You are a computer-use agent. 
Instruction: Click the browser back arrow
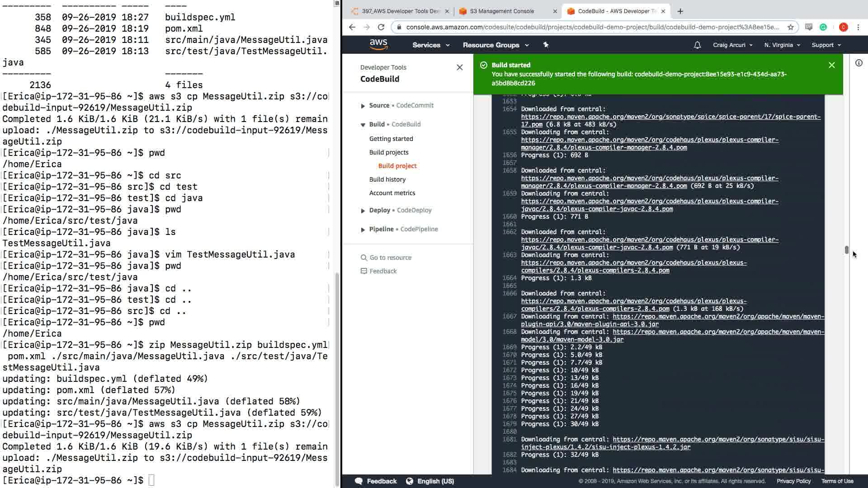353,27
